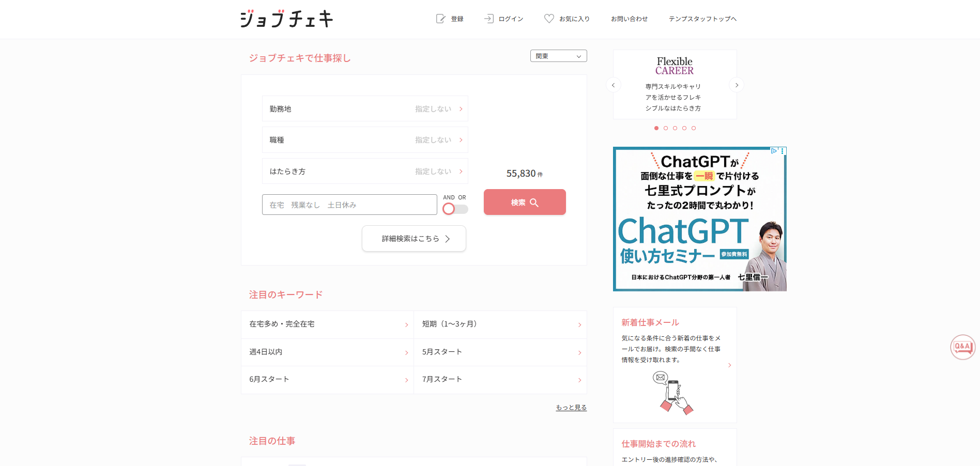Click the keyword search input field
The height and width of the screenshot is (466, 980).
(x=349, y=205)
